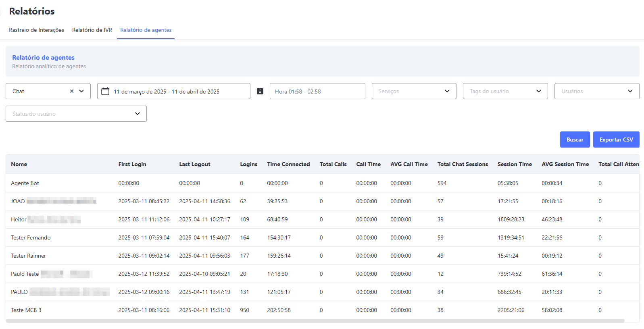
Task: Select the Tester Fernando row name
Action: tap(31, 237)
